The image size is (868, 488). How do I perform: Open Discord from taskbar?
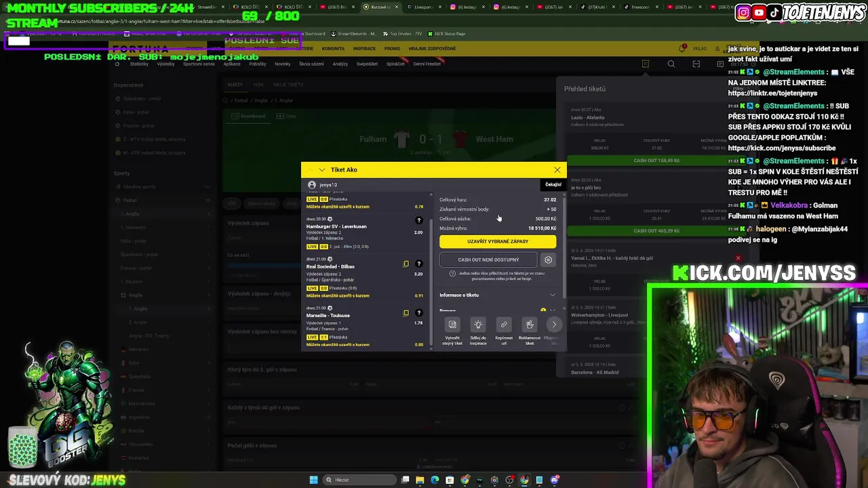click(555, 480)
